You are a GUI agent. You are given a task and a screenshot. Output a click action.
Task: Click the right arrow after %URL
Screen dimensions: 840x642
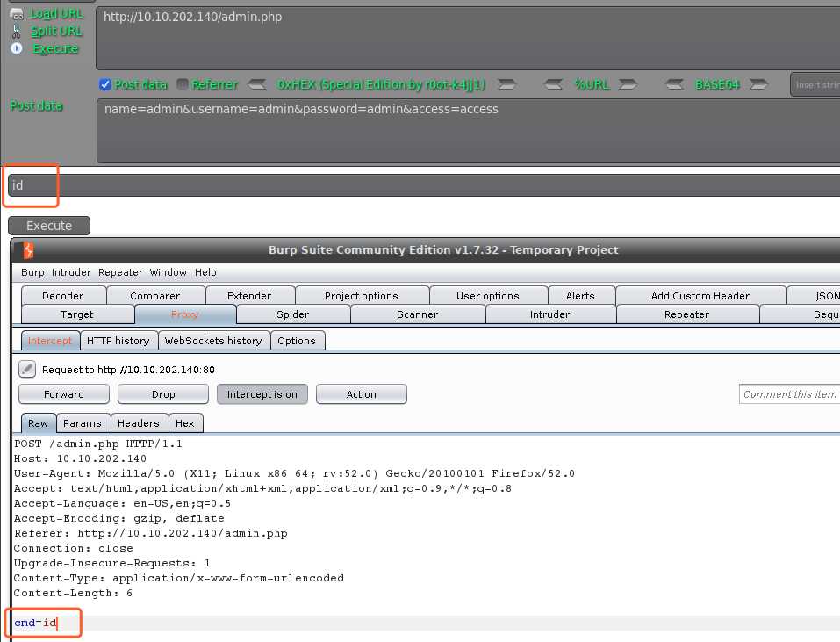pyautogui.click(x=628, y=84)
